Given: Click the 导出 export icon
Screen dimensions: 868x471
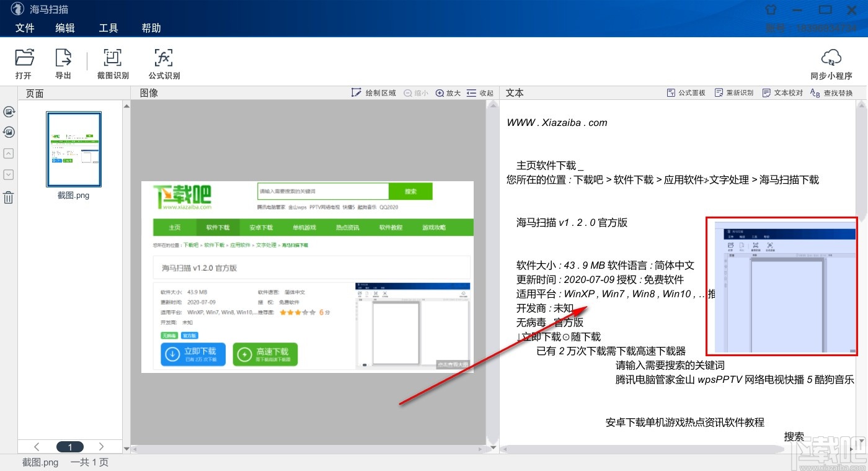Looking at the screenshot, I should click(x=63, y=64).
